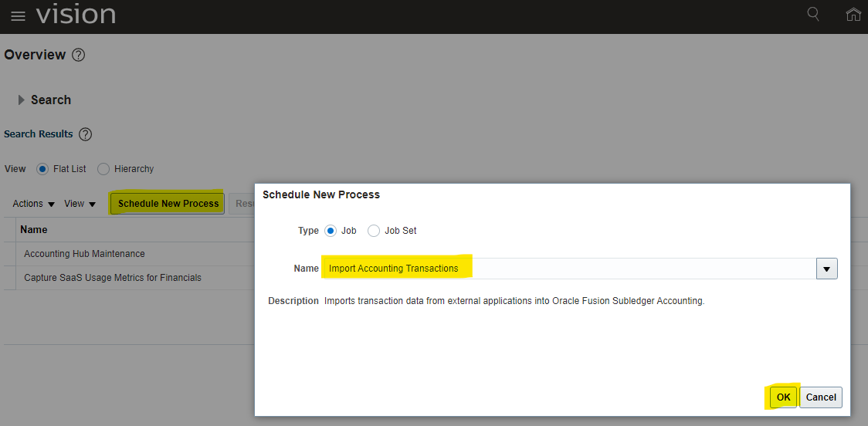Choose the Job Set type radio button

374,231
